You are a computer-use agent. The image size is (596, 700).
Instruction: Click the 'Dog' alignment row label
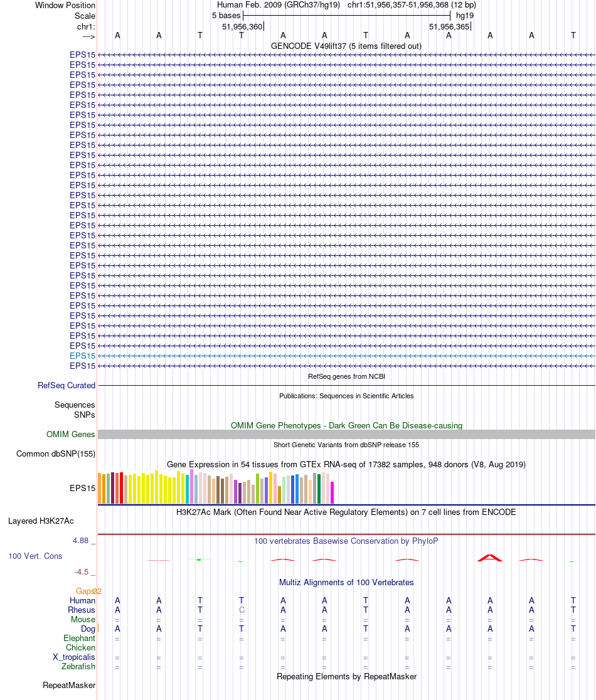[x=88, y=629]
